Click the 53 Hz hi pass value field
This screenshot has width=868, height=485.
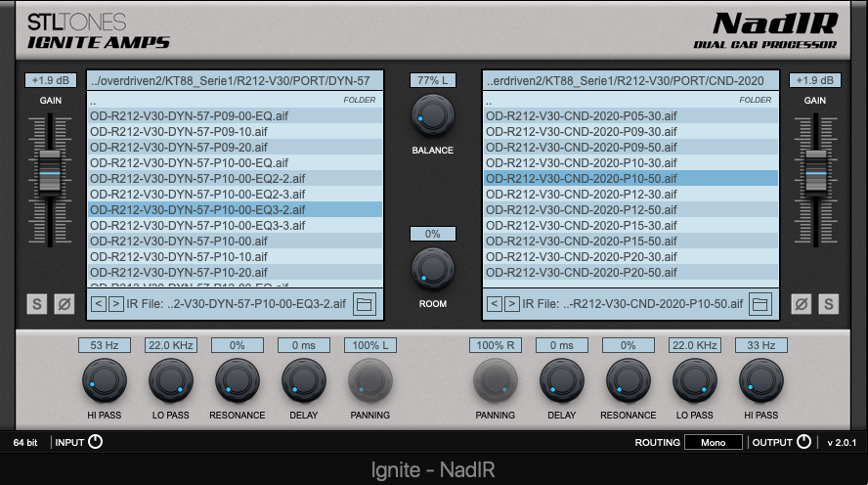coord(104,345)
